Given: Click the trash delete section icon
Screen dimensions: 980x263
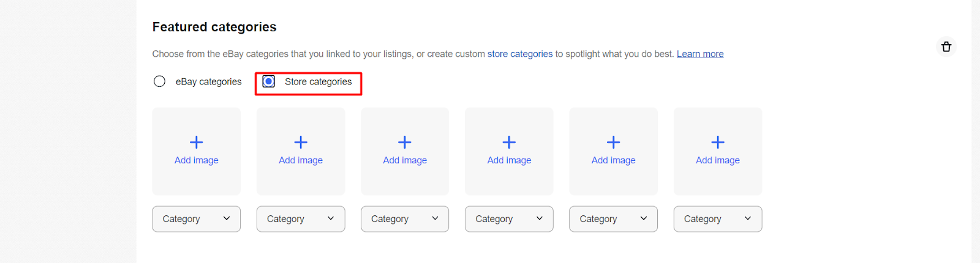Looking at the screenshot, I should (x=946, y=47).
